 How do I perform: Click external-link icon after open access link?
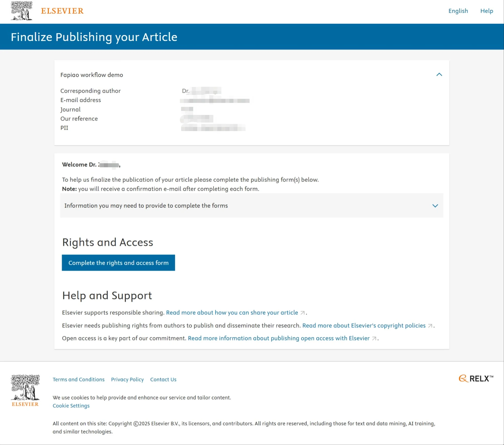click(x=374, y=339)
